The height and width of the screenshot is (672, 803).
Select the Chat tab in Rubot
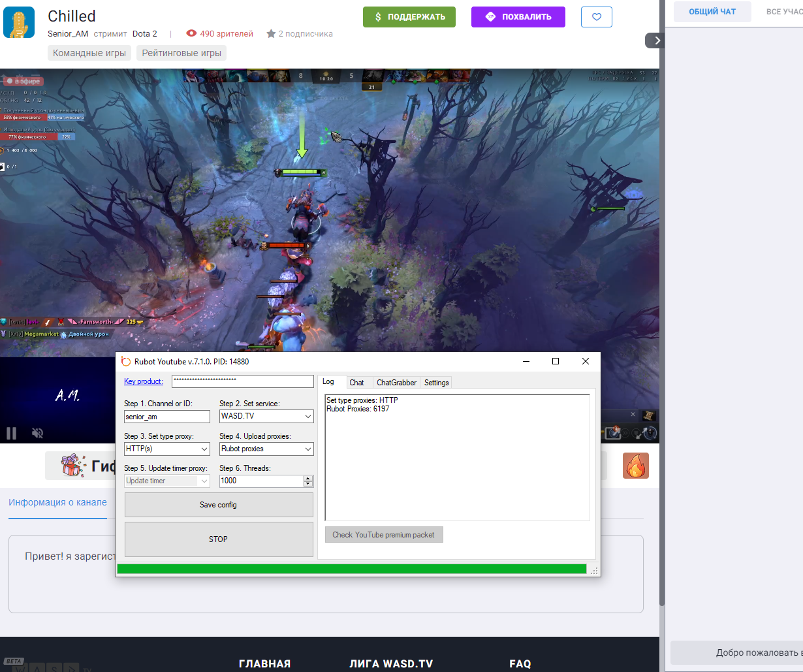pos(356,382)
